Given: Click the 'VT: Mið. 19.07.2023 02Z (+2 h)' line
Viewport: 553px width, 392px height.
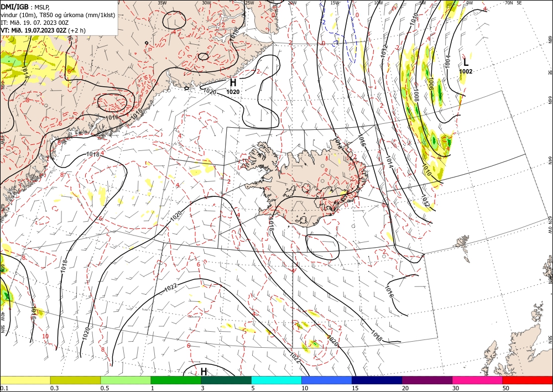Looking at the screenshot, I should [43, 30].
